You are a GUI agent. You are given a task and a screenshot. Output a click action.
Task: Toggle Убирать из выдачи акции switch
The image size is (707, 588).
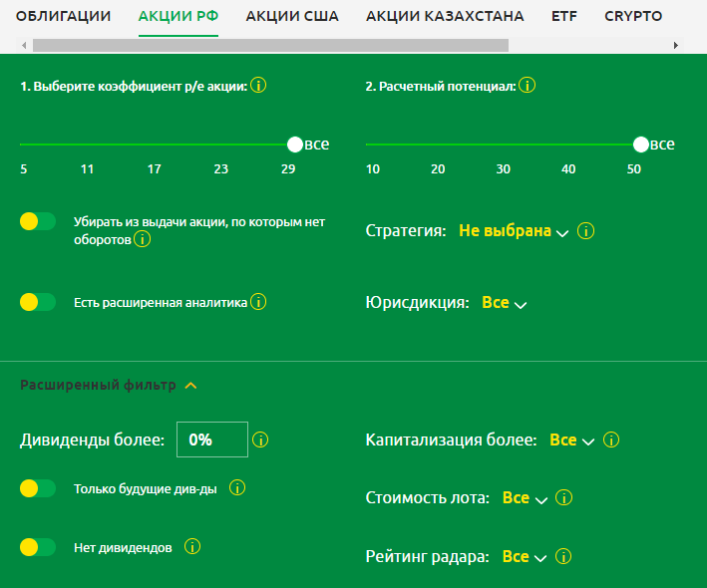point(38,221)
